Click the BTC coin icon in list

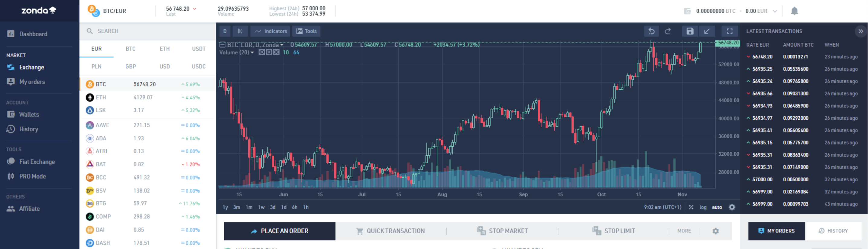tap(90, 84)
